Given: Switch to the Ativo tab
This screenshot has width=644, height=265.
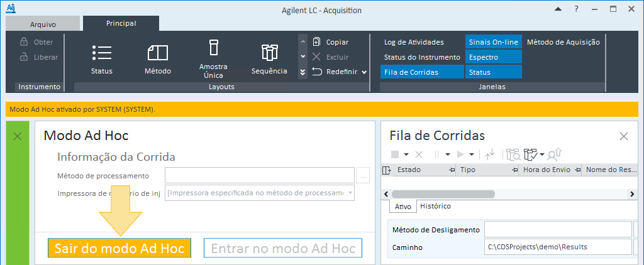Looking at the screenshot, I should 403,207.
